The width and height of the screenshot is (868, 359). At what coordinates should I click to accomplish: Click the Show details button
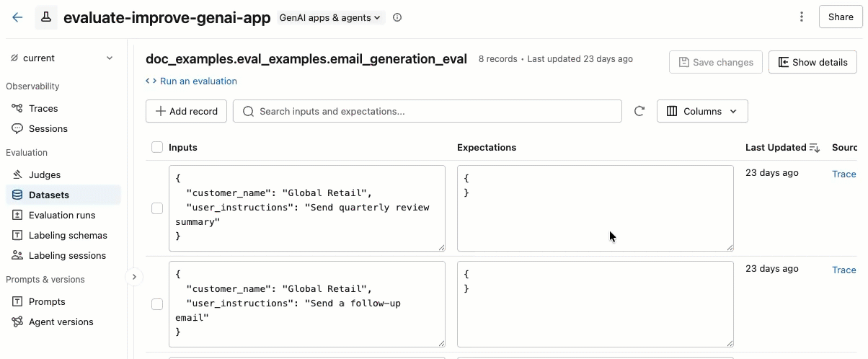coord(812,62)
